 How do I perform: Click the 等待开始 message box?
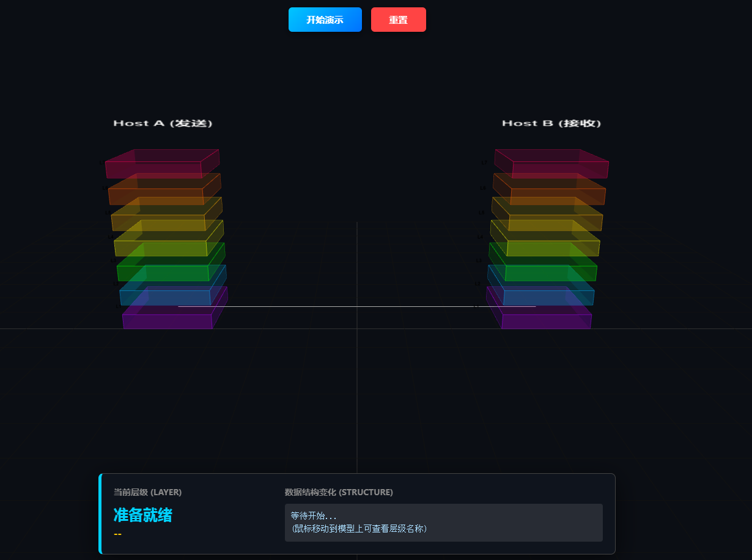(x=443, y=521)
